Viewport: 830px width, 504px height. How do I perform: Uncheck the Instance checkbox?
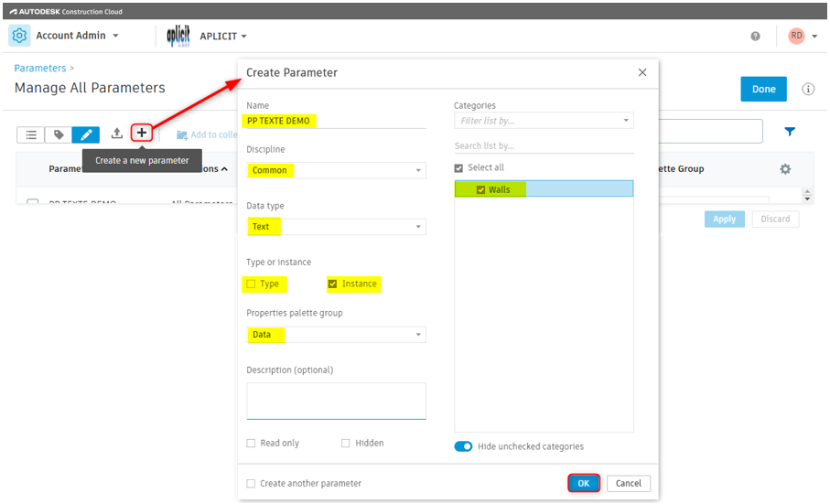333,284
